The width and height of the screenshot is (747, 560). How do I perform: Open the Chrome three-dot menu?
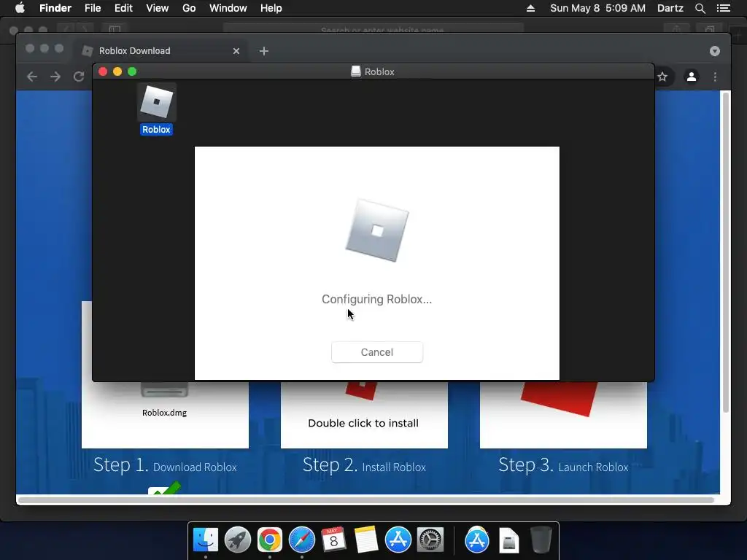tap(715, 77)
